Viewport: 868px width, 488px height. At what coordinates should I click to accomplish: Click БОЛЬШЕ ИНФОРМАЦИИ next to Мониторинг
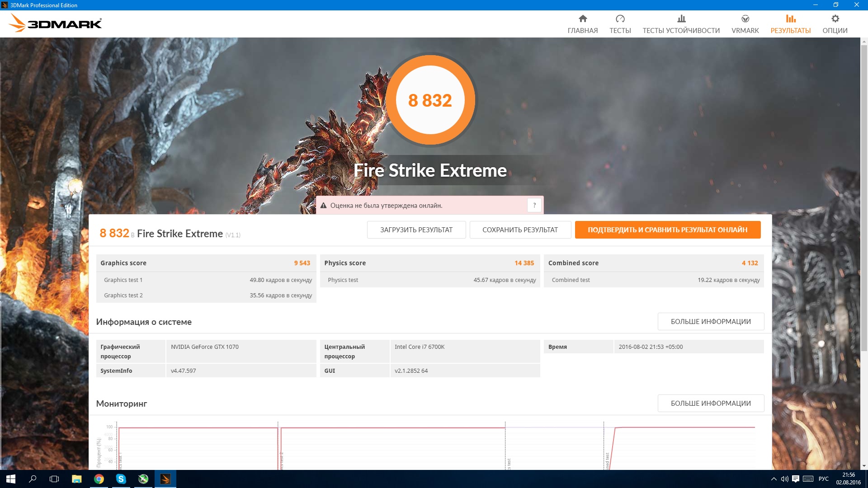tap(710, 403)
